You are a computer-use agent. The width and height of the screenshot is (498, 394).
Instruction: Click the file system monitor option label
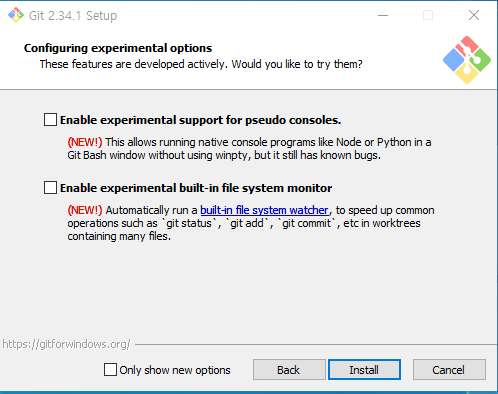pos(196,188)
